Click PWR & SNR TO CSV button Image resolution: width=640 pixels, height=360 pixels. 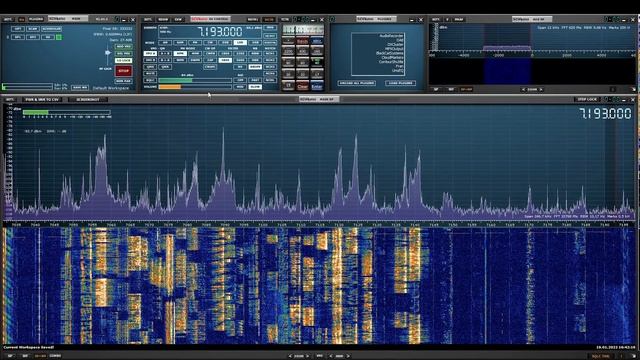click(x=42, y=99)
